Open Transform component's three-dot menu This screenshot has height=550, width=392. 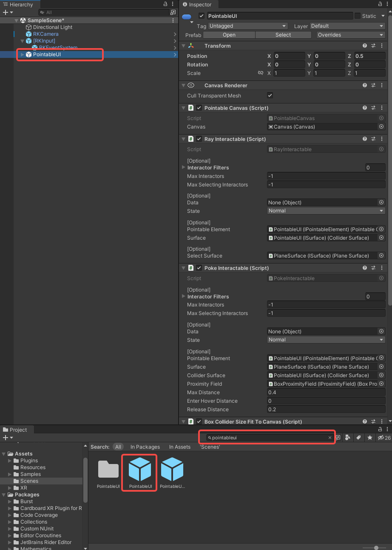click(x=382, y=46)
